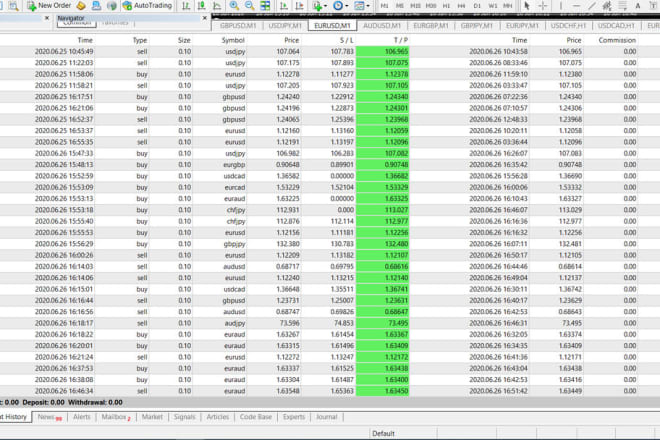
Task: Tile chart windows with grid icon
Action: pos(265,5)
